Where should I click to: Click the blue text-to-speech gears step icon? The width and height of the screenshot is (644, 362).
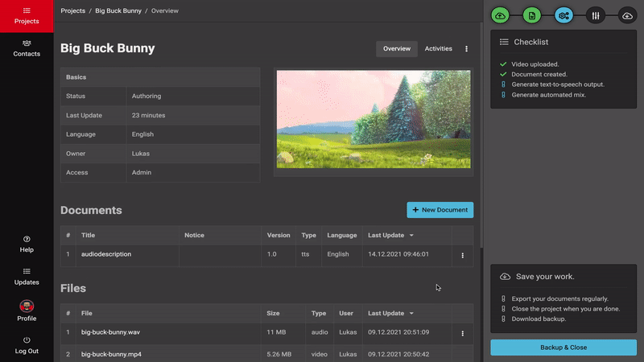[564, 15]
